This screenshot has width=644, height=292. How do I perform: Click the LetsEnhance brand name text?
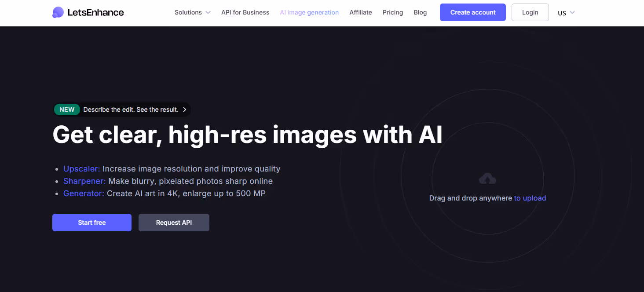95,12
